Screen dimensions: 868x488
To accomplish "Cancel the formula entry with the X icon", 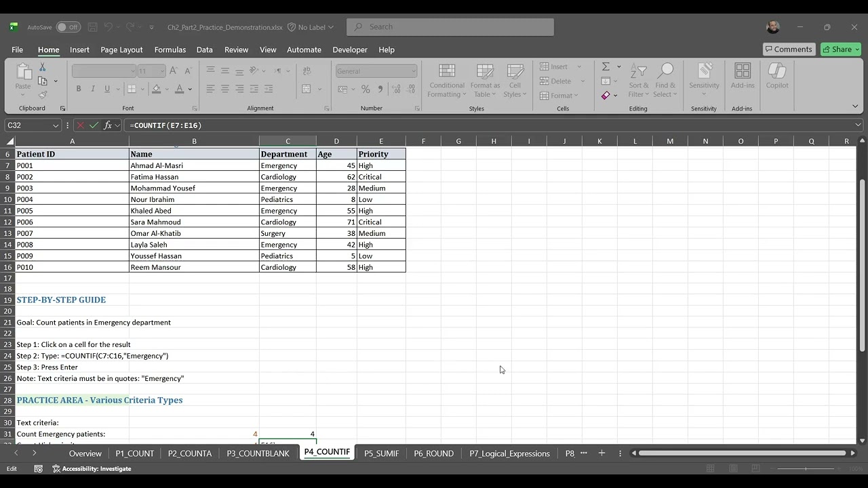I will (81, 125).
